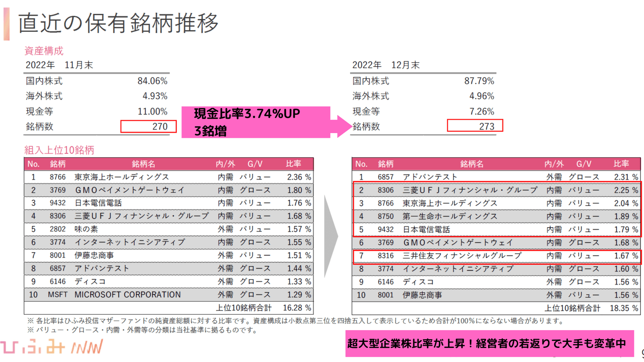Click the 2022年 12月末 date label
This screenshot has height=362, width=644.
pyautogui.click(x=386, y=65)
